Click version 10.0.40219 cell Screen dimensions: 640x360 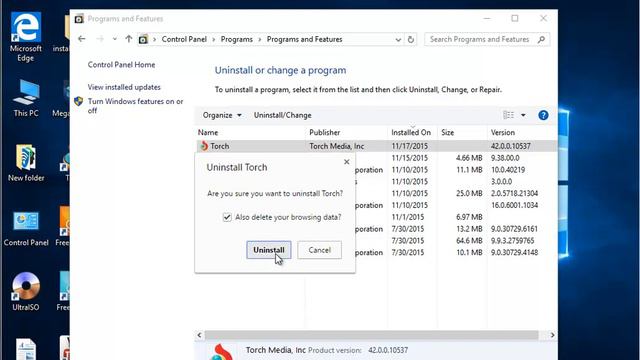pyautogui.click(x=508, y=170)
